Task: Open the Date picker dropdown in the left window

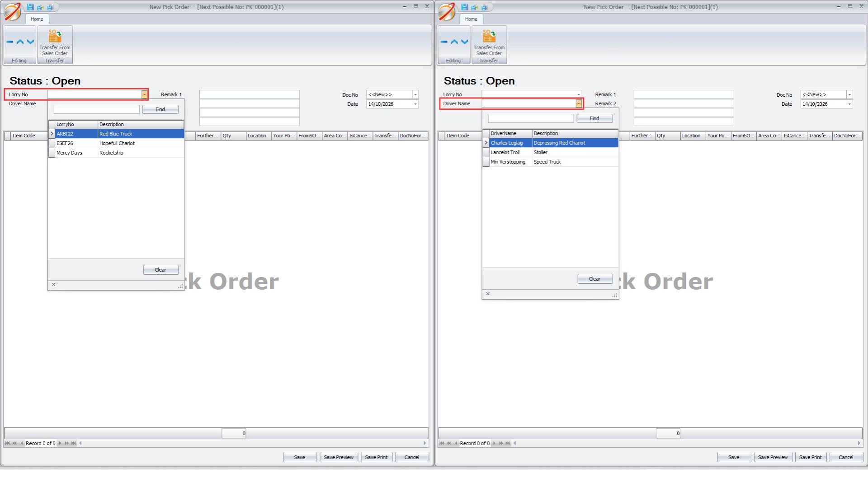Action: (415, 104)
